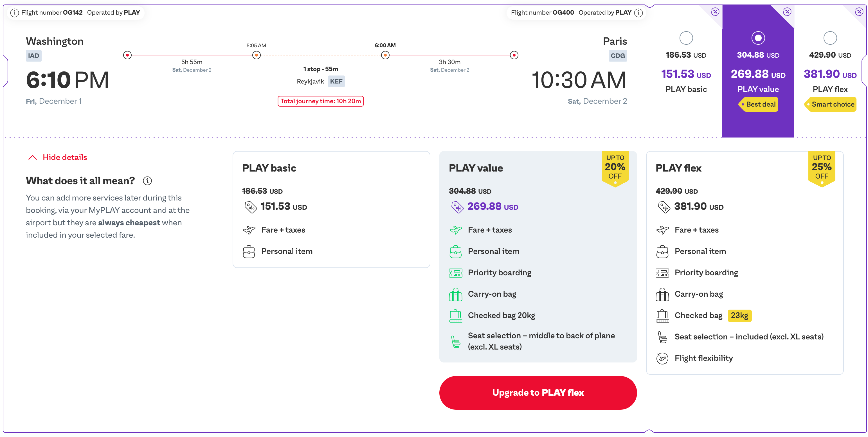Select the PLAY flex fare radio button
The image size is (868, 437).
[830, 38]
